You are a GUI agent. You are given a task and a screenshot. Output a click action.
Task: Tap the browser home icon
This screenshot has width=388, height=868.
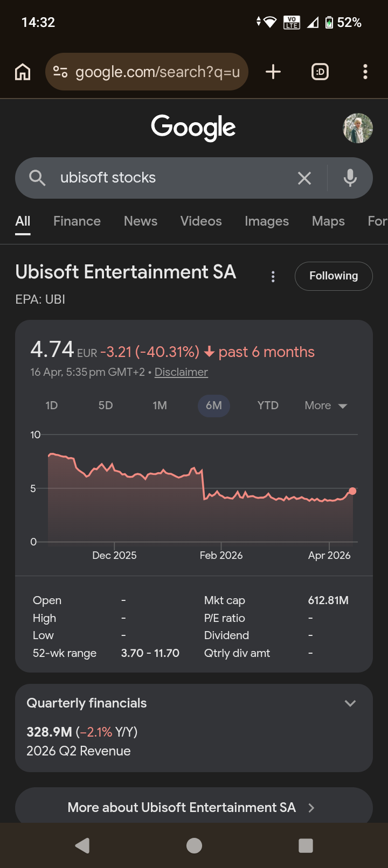click(23, 72)
